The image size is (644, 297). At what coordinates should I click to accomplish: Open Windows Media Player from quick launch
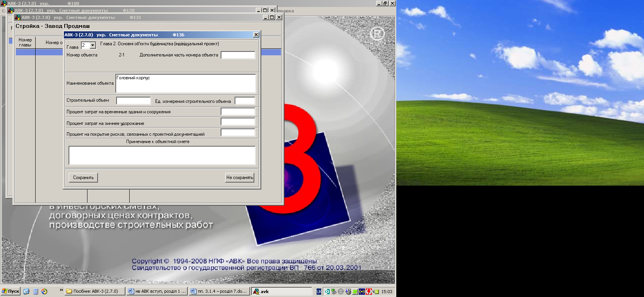point(45,292)
